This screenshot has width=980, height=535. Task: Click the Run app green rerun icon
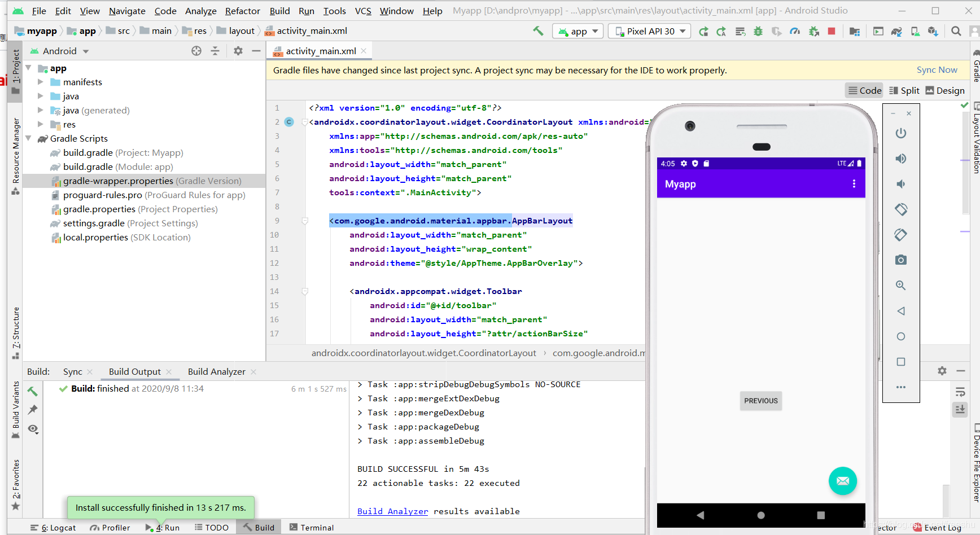(x=703, y=32)
